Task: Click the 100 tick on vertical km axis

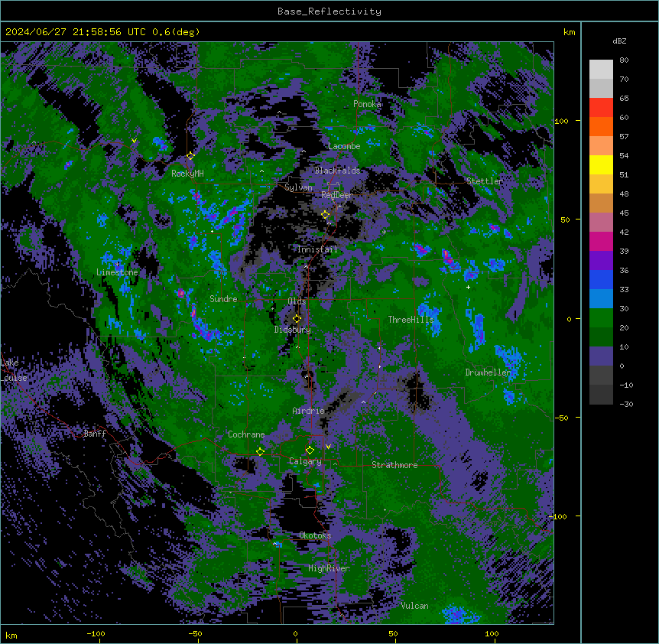Action: pyautogui.click(x=561, y=121)
